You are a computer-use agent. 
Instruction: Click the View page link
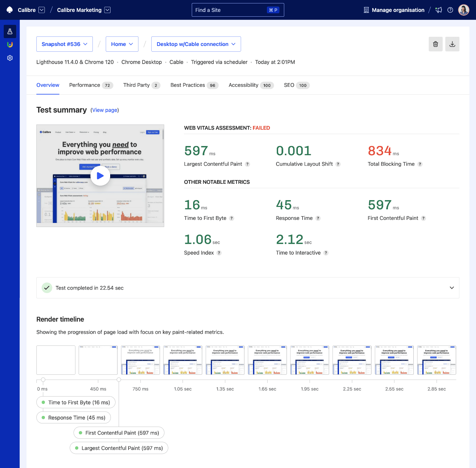pyautogui.click(x=104, y=110)
